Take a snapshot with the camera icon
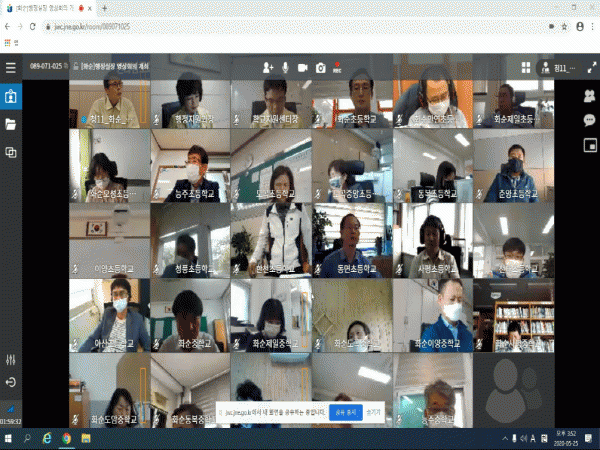The image size is (600, 450). [x=320, y=67]
